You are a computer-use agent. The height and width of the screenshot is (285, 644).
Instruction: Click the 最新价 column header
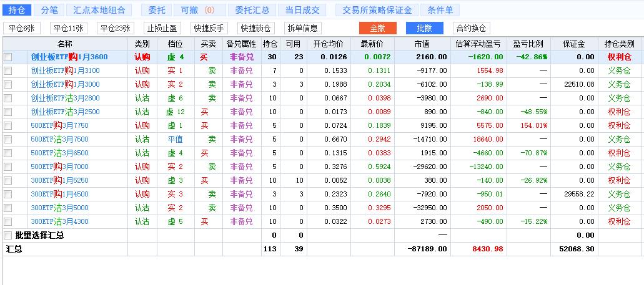[x=372, y=44]
